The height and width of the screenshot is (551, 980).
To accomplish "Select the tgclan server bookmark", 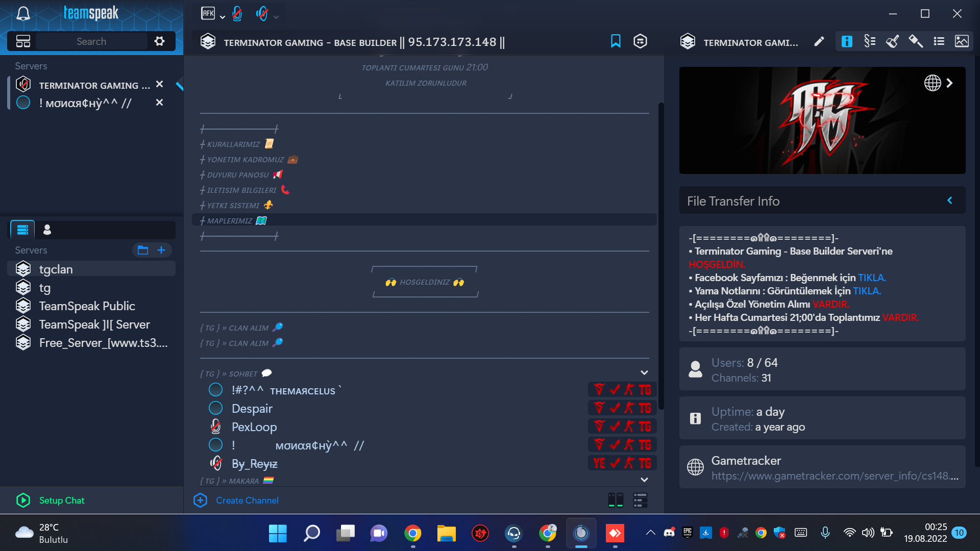I will (91, 269).
